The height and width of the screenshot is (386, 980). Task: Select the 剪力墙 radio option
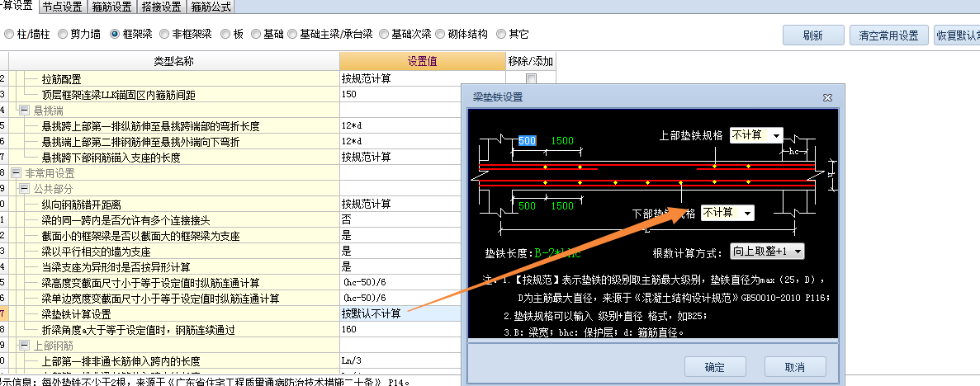pyautogui.click(x=63, y=35)
